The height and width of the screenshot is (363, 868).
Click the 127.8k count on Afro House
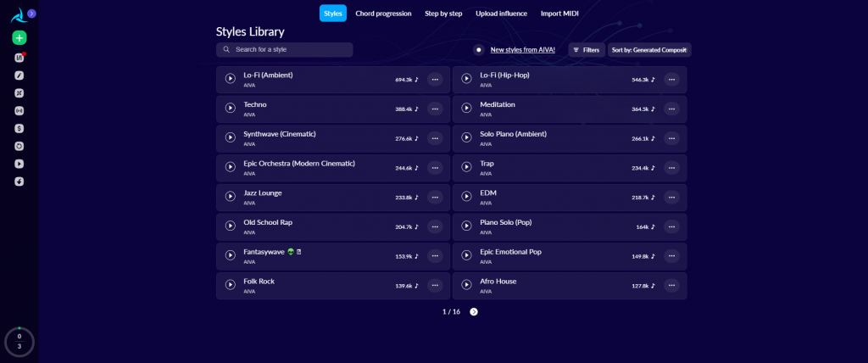(x=640, y=286)
